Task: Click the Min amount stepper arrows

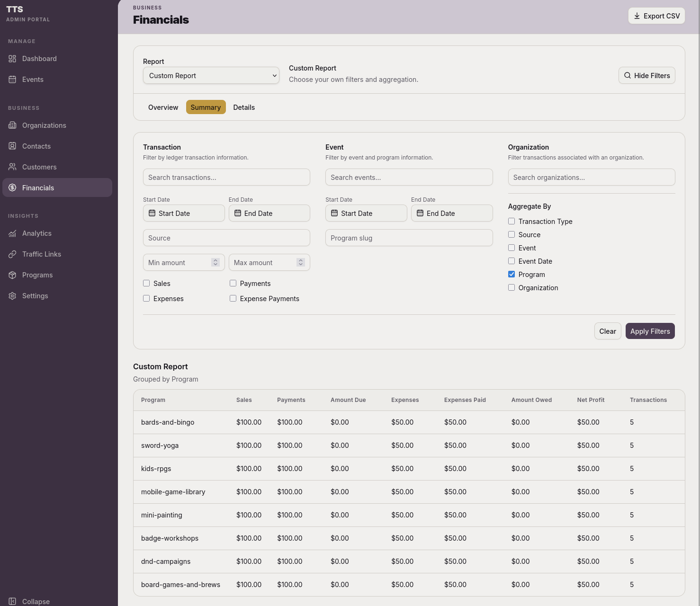Action: click(x=215, y=262)
